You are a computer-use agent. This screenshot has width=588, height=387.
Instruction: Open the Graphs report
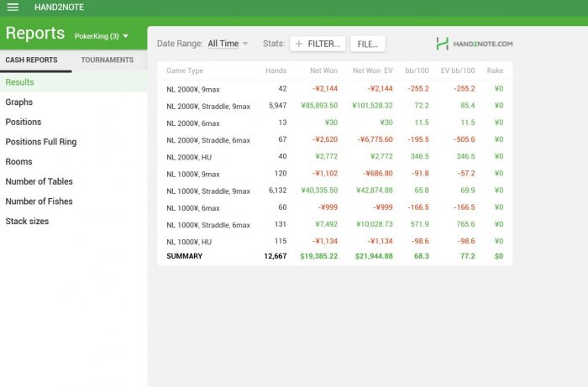pyautogui.click(x=19, y=102)
